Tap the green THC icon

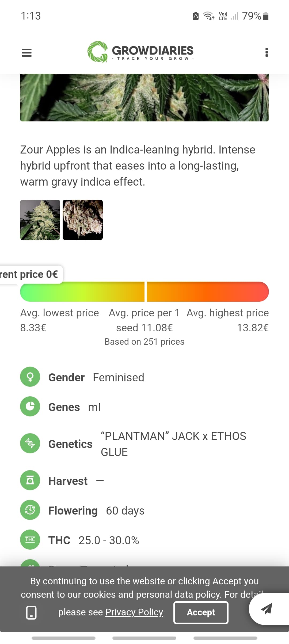tap(30, 540)
